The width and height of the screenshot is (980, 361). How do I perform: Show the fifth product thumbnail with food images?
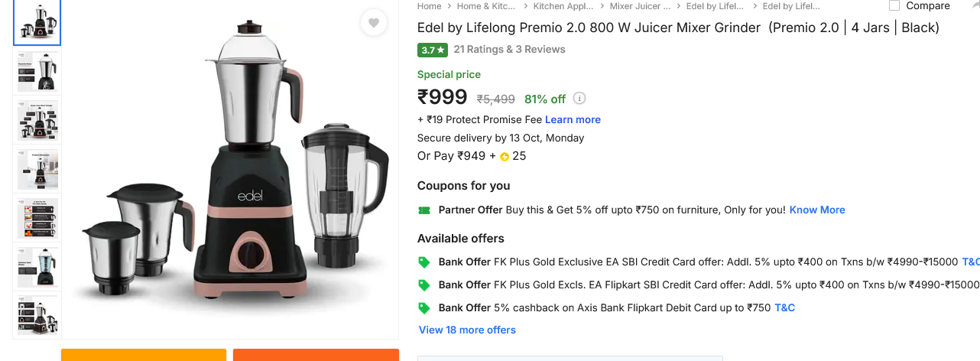[x=37, y=217]
